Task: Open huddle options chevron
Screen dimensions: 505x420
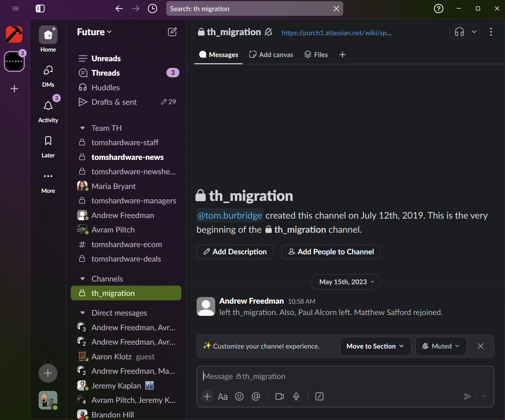Action: (x=474, y=32)
